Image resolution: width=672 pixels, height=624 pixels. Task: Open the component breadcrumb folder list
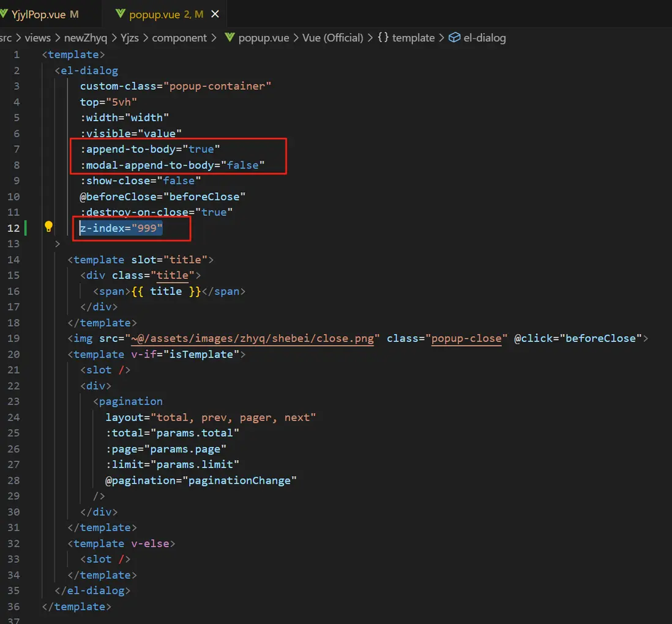click(x=179, y=38)
